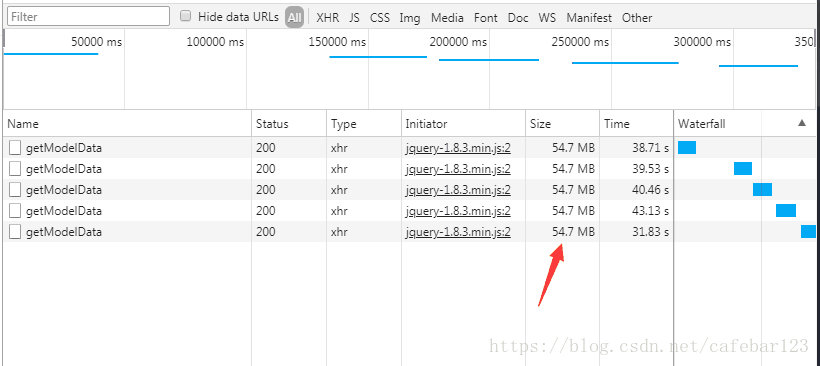820x366 pixels.
Task: Click the file icon of third getModelData row
Action: (x=15, y=190)
